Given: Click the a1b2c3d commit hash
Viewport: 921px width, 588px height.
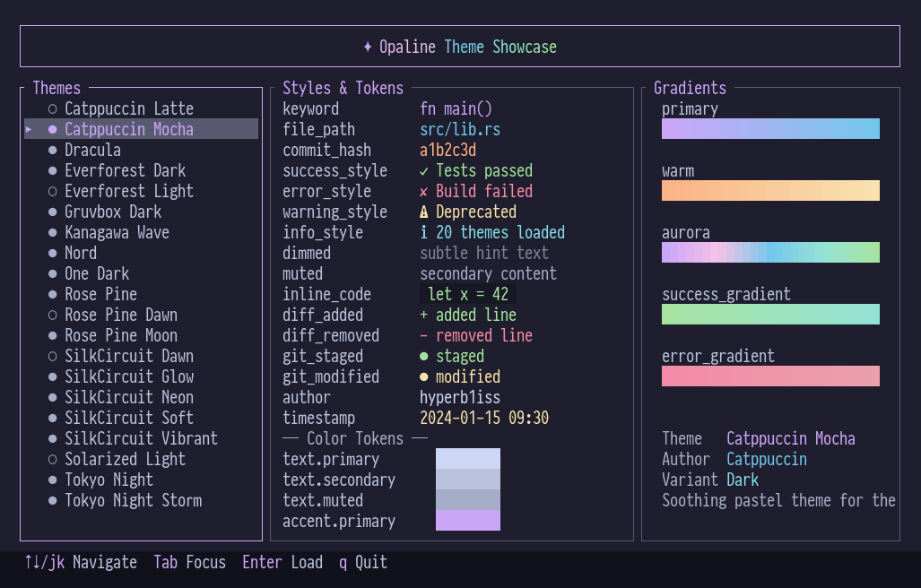Looking at the screenshot, I should [448, 150].
